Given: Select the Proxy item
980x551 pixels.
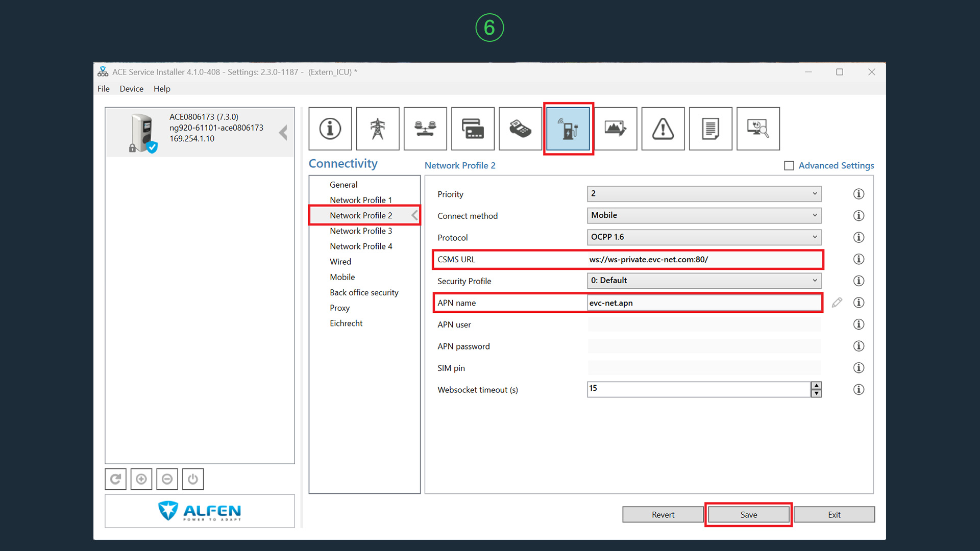Looking at the screenshot, I should click(339, 308).
